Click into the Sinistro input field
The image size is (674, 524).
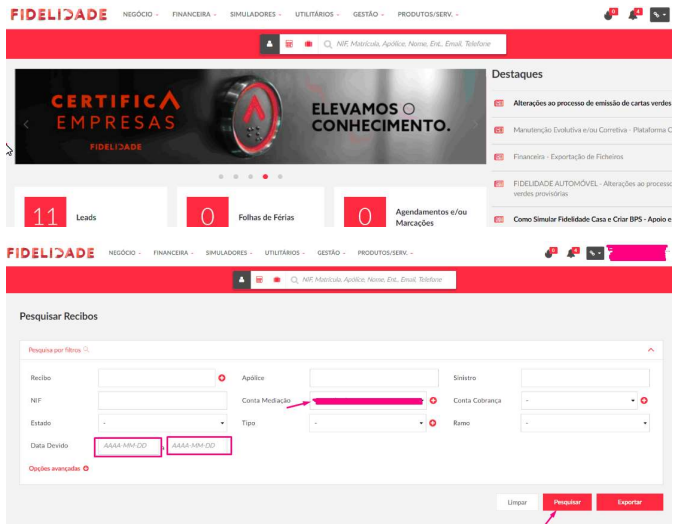[585, 378]
